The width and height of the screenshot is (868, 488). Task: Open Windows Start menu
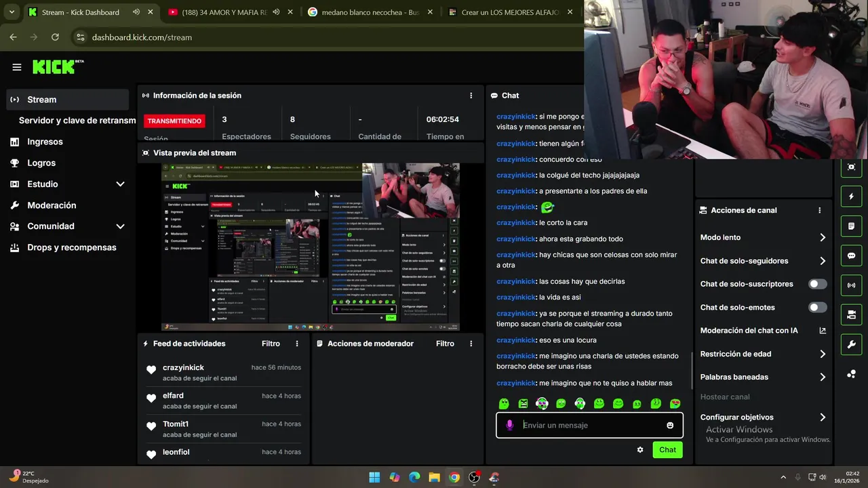pos(374,477)
